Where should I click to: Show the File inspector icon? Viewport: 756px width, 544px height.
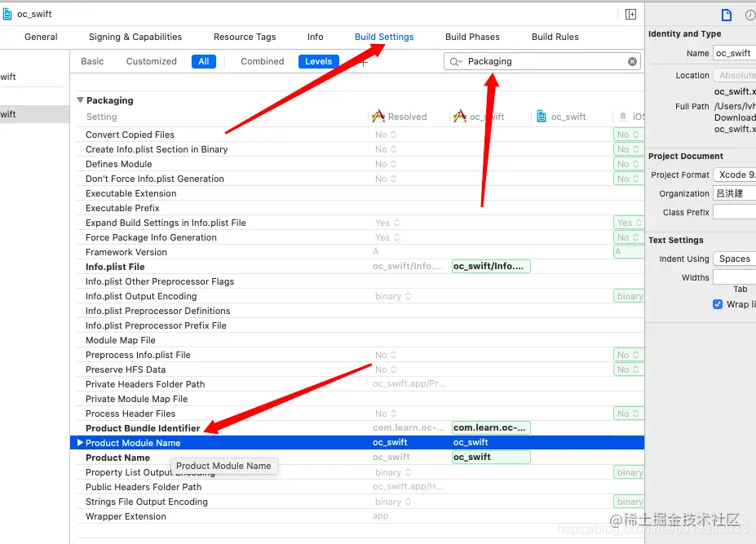tap(726, 15)
